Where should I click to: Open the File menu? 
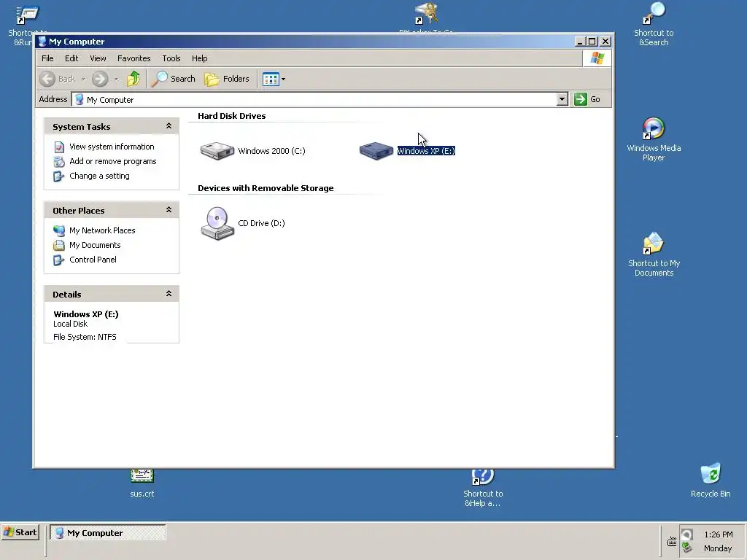(47, 58)
